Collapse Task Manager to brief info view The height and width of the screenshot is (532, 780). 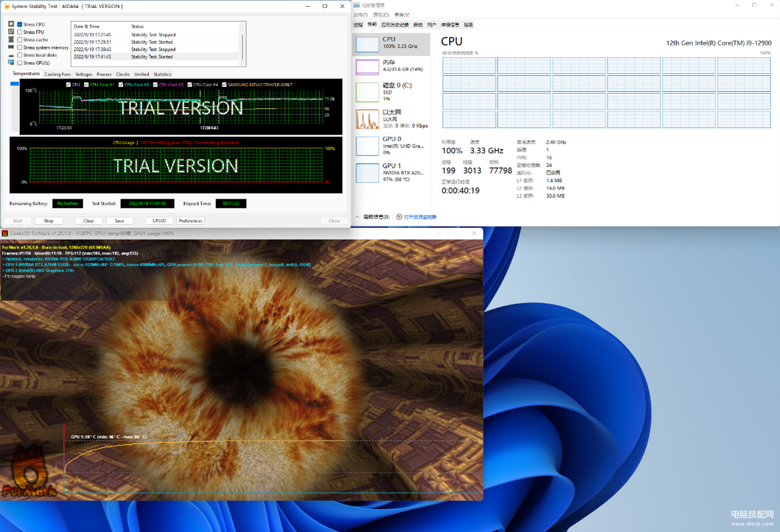(x=373, y=217)
